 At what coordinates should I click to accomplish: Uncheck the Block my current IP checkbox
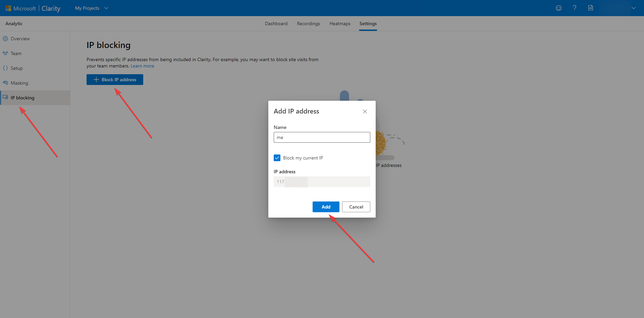coord(277,157)
